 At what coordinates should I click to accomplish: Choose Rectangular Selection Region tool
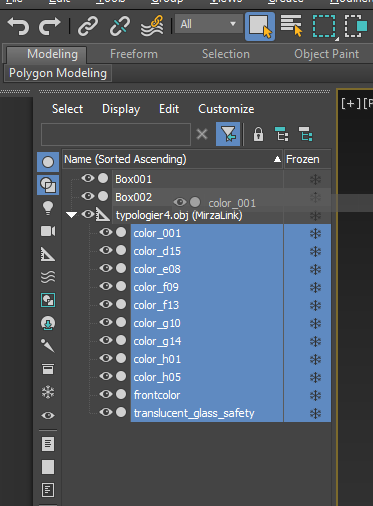(x=324, y=26)
